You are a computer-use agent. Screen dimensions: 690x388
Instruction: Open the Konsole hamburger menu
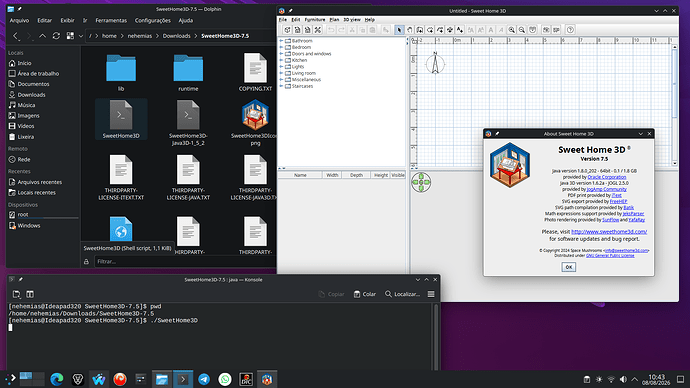tap(431, 294)
